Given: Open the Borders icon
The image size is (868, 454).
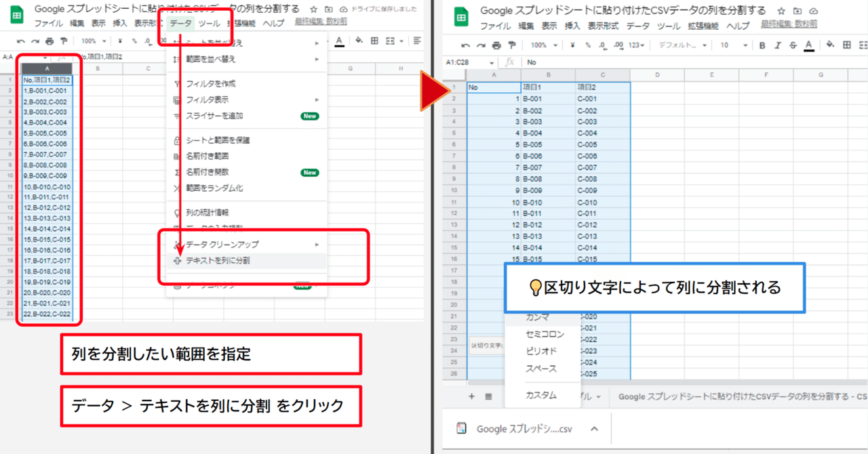Looking at the screenshot, I should 847,45.
